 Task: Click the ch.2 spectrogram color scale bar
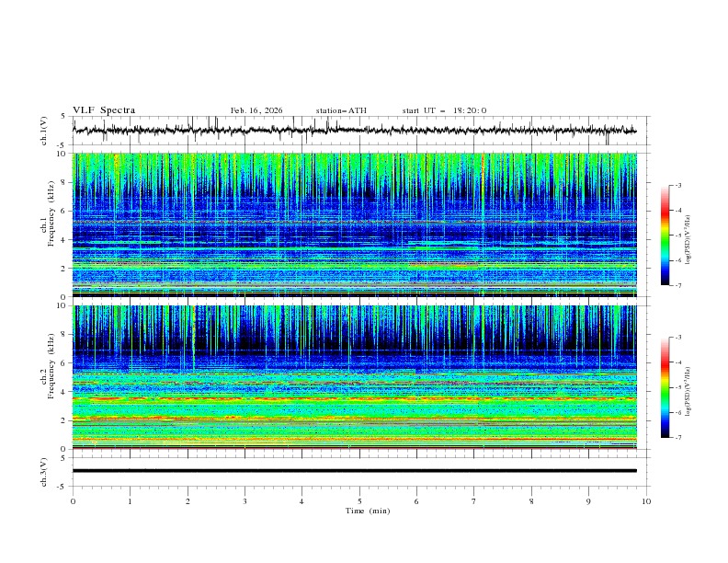665,387
